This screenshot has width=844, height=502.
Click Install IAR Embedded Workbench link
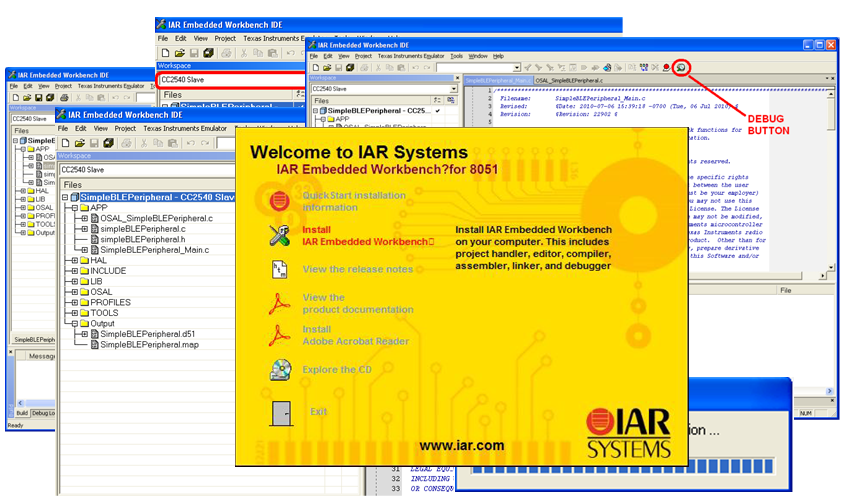click(x=368, y=236)
